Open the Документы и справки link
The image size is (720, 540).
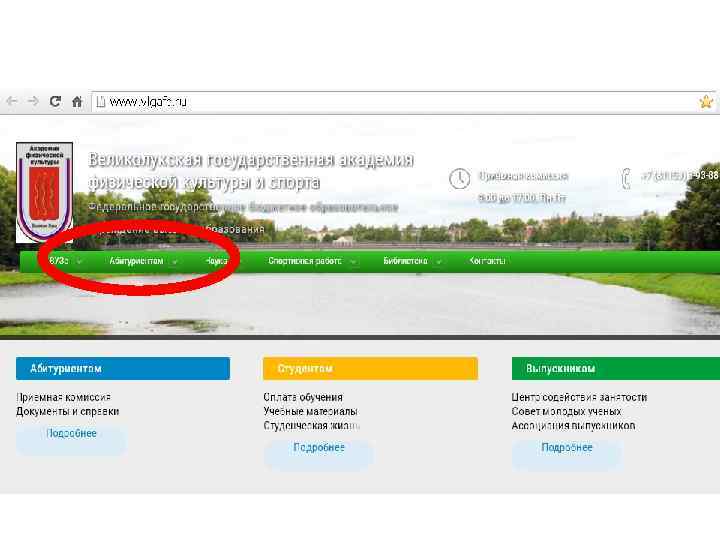pyautogui.click(x=68, y=411)
